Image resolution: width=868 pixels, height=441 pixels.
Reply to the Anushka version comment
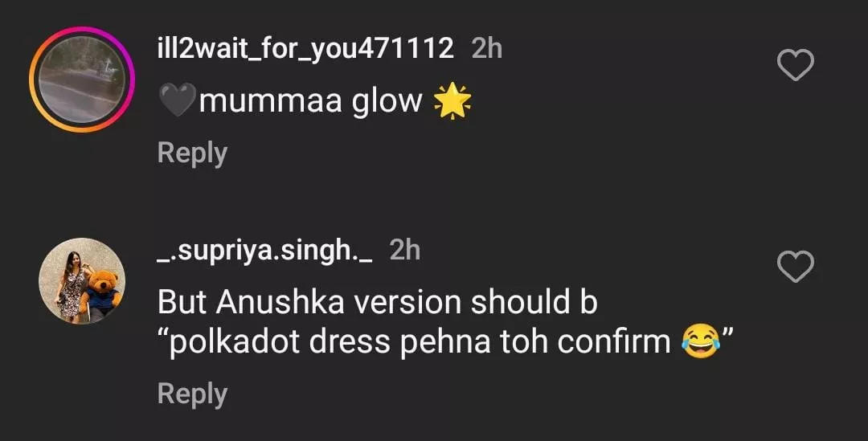192,394
